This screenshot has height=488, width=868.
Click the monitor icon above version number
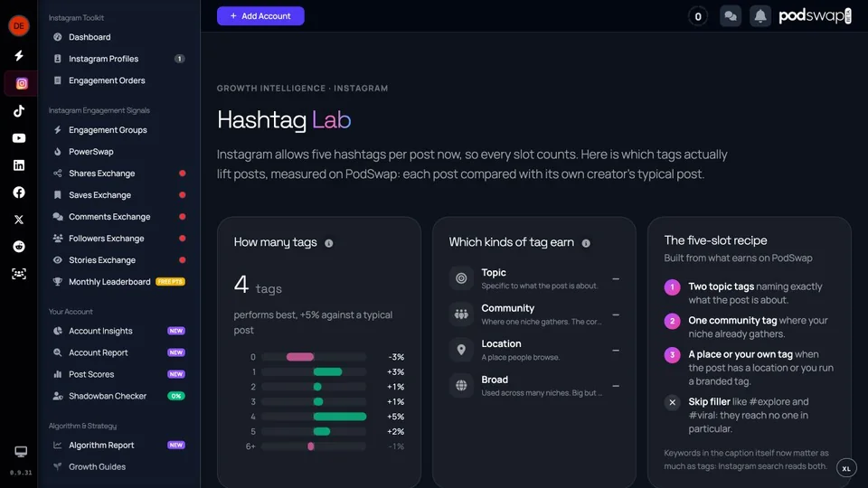coord(21,452)
